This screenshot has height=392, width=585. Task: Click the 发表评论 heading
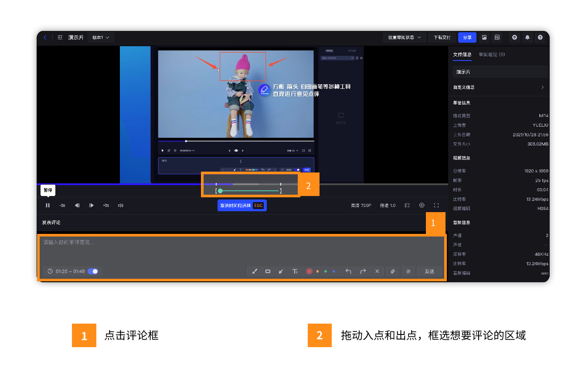click(x=51, y=223)
